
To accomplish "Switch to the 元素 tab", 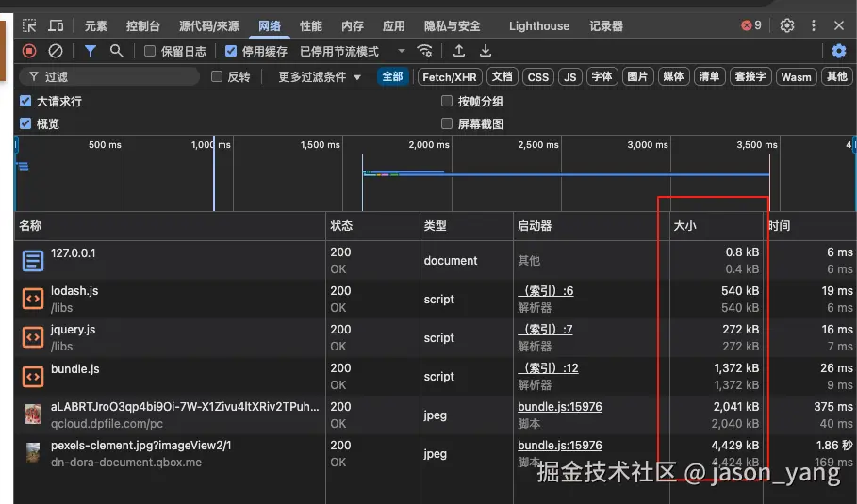I will pos(95,26).
